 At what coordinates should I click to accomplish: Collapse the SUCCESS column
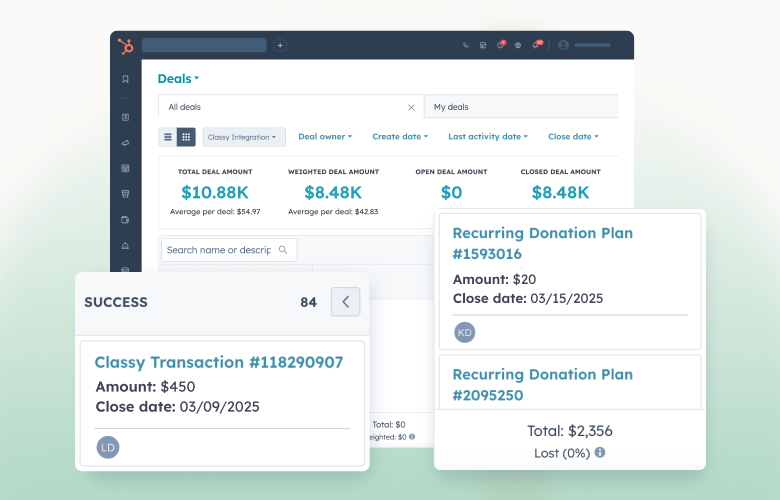coord(345,301)
